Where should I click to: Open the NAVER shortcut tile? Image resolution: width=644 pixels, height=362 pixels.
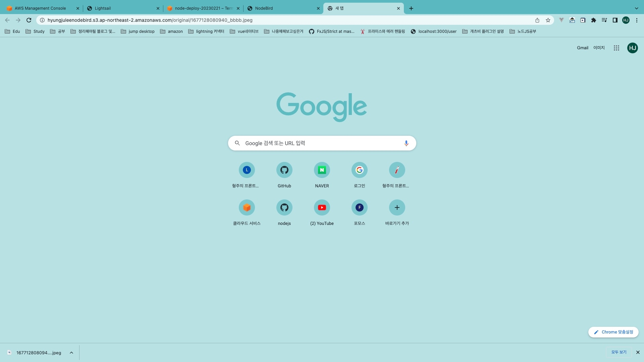tap(322, 170)
